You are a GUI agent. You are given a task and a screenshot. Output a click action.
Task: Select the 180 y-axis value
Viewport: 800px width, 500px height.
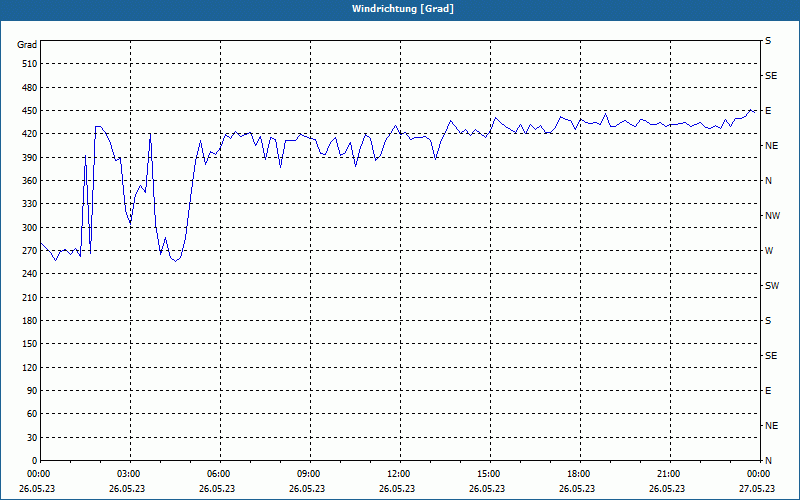(x=30, y=321)
